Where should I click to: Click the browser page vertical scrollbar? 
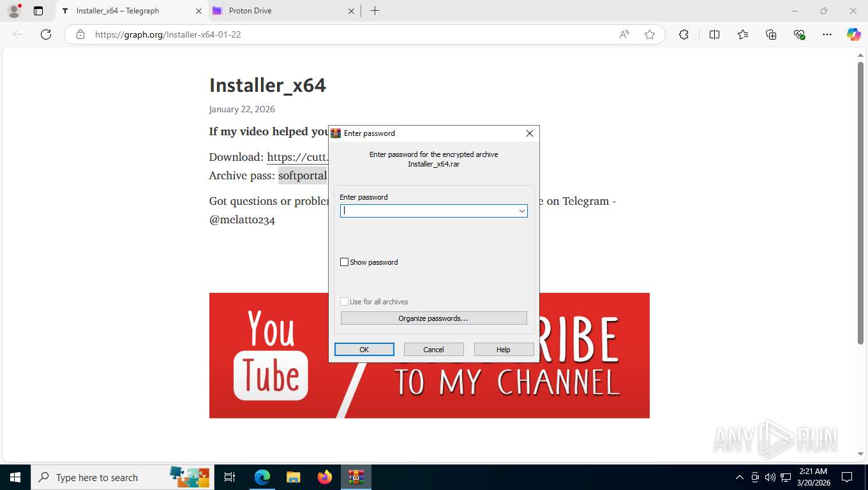(860, 203)
